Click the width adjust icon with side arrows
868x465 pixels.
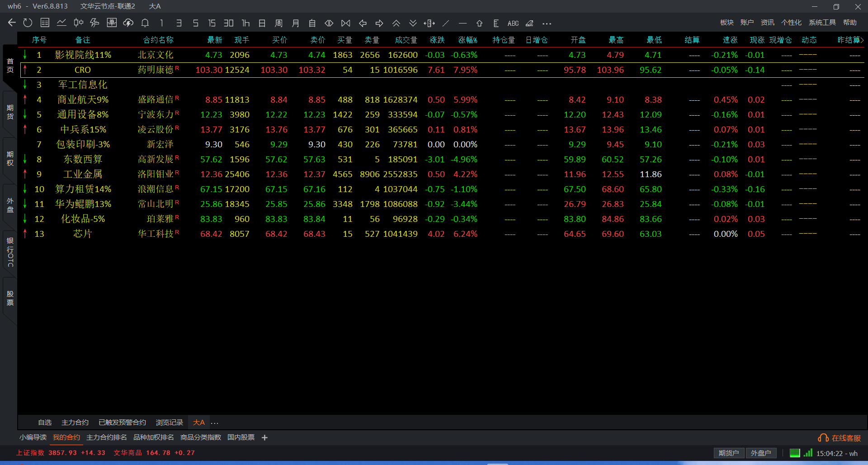click(429, 23)
